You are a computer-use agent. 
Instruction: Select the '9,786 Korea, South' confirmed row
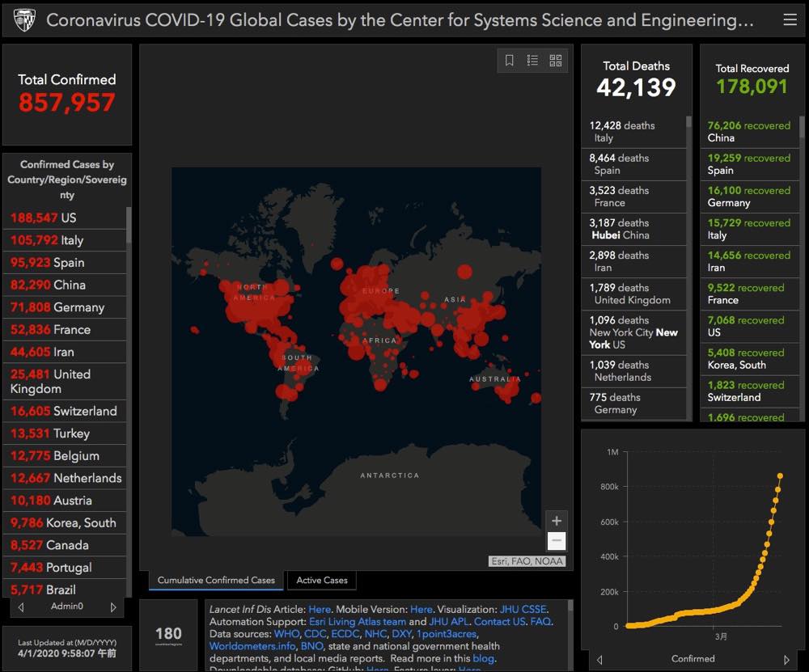tap(65, 522)
